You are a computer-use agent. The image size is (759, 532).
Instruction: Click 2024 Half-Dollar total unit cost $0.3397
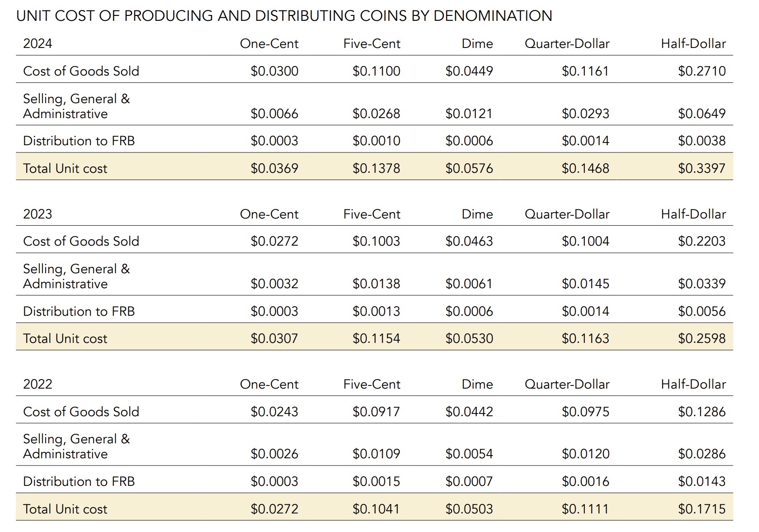tap(701, 168)
